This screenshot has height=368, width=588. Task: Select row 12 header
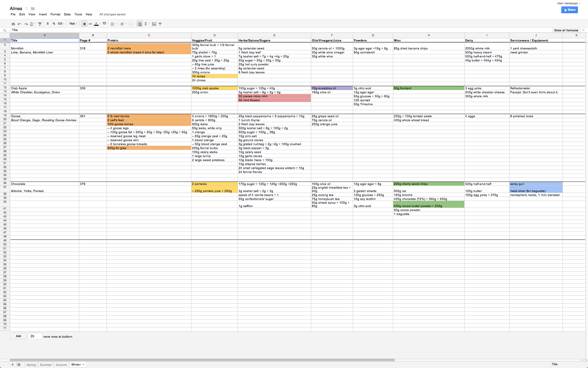pos(5,87)
